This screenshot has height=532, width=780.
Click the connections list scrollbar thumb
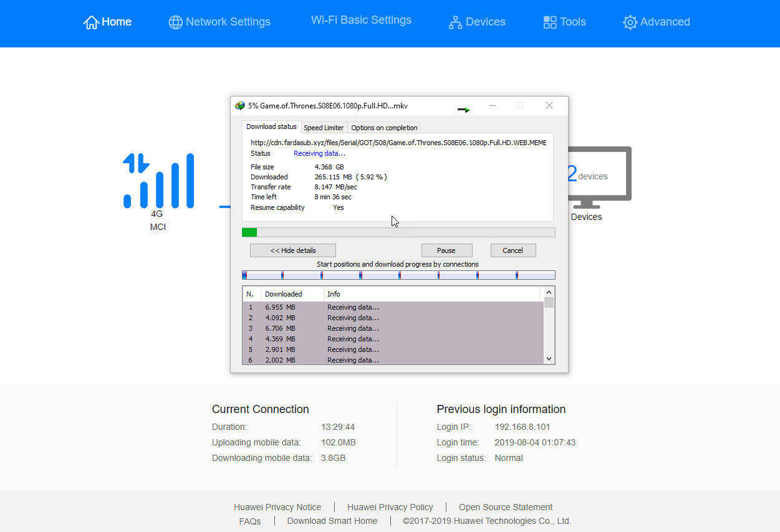click(x=549, y=303)
